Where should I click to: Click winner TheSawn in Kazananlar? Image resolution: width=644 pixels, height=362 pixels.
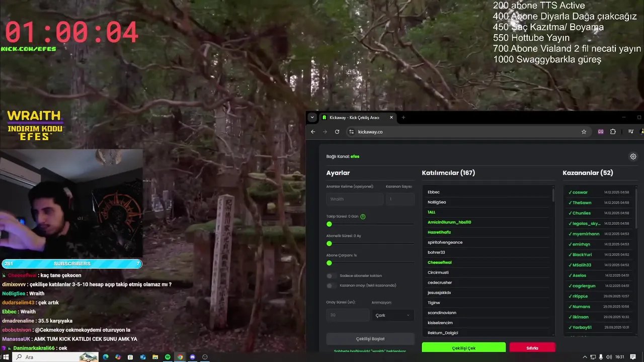582,203
